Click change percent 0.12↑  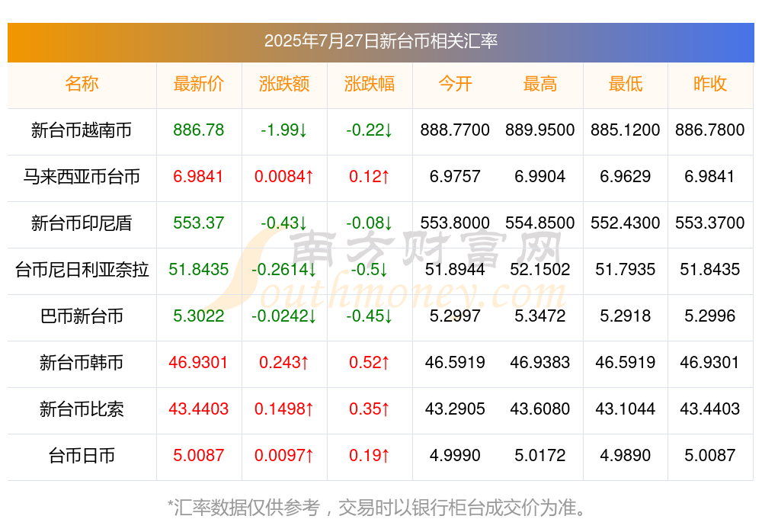(370, 177)
